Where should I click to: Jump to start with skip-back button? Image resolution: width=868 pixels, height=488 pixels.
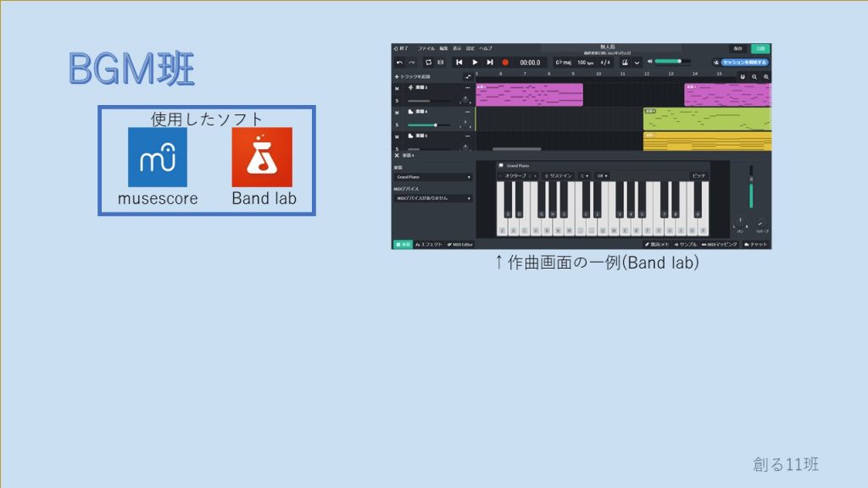(459, 63)
